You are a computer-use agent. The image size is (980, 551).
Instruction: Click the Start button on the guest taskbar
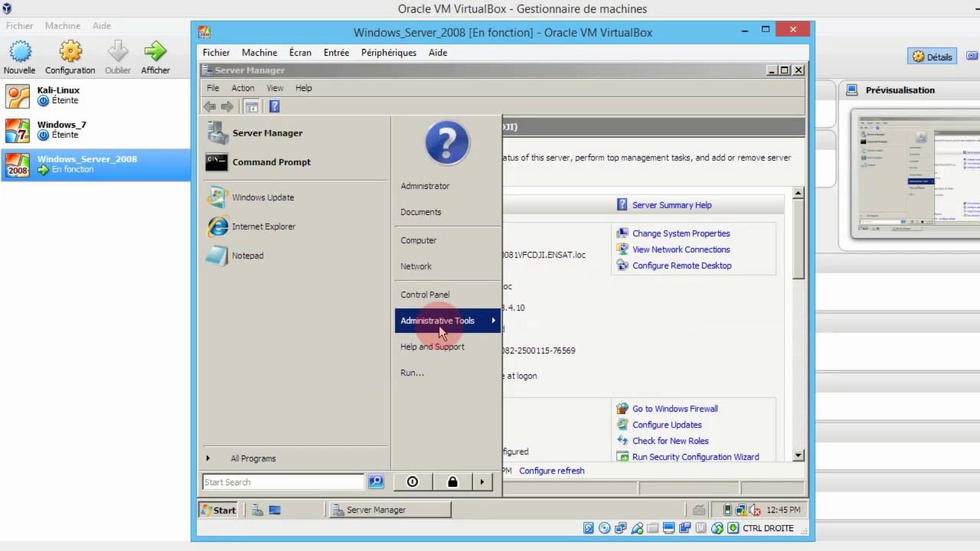[x=218, y=510]
